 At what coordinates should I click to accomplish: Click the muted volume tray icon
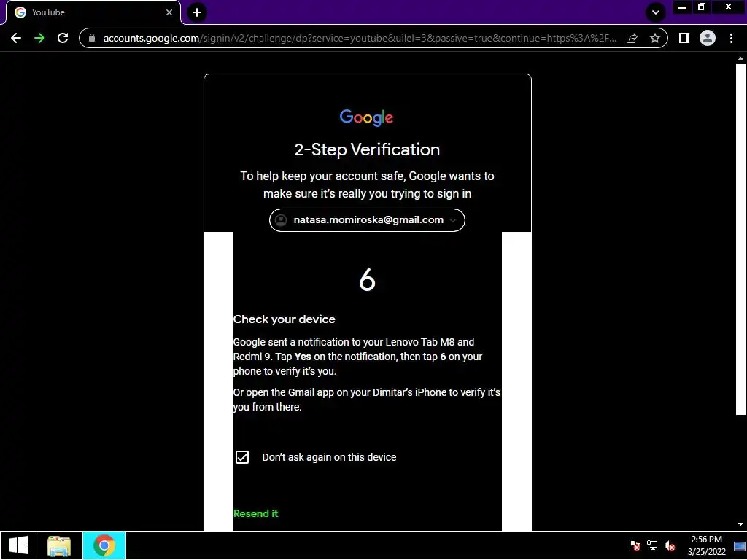pyautogui.click(x=670, y=545)
